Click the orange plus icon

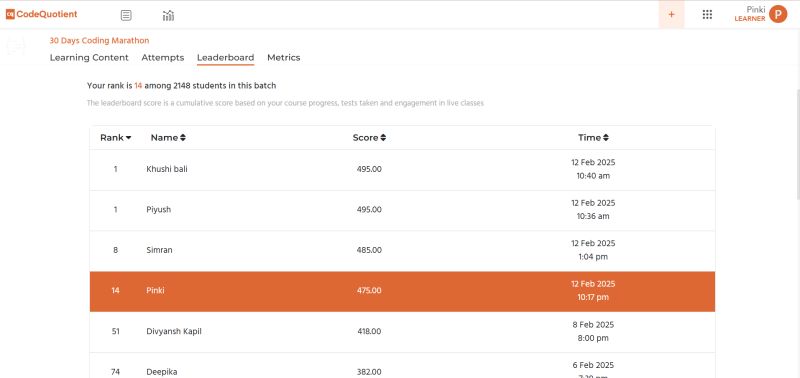[x=671, y=15]
